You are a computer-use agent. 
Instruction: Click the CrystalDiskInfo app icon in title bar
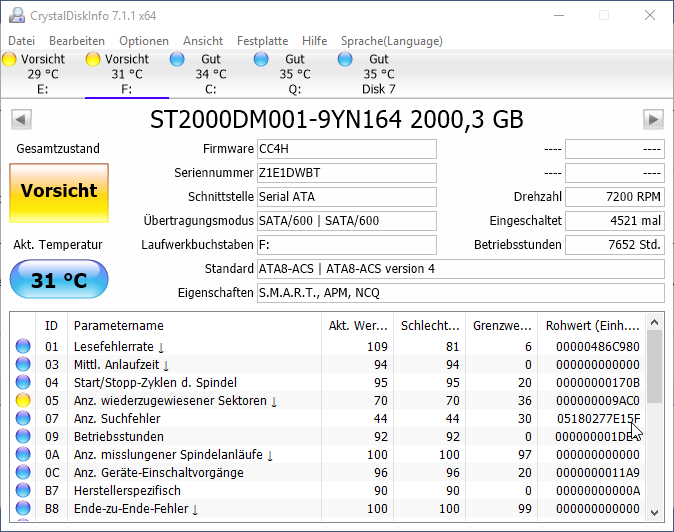[17, 15]
